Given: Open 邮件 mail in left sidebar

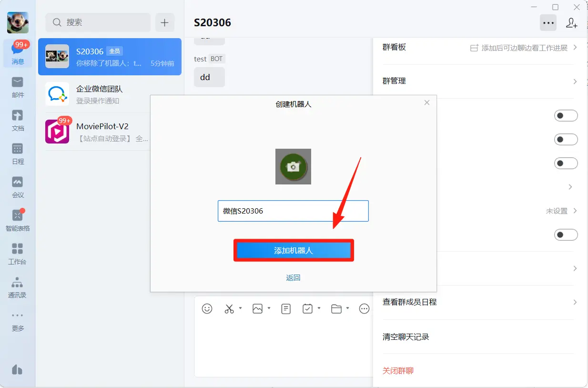Looking at the screenshot, I should (18, 87).
